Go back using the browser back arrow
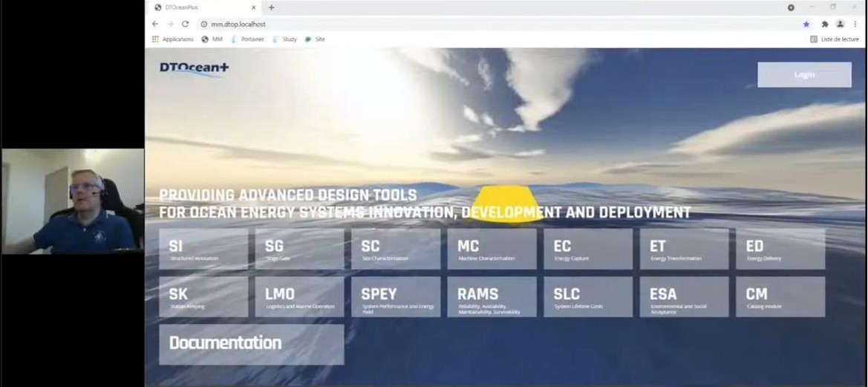Viewport: 868px width, 387px height. click(x=155, y=24)
